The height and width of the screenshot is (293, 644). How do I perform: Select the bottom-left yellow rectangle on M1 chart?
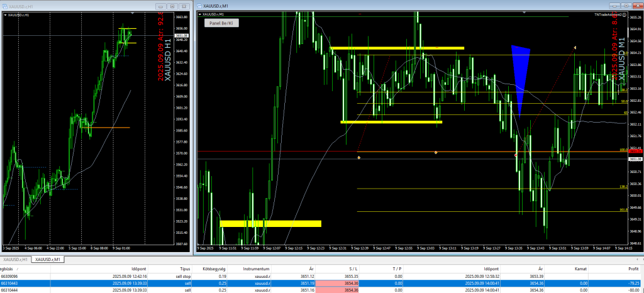pyautogui.click(x=270, y=223)
